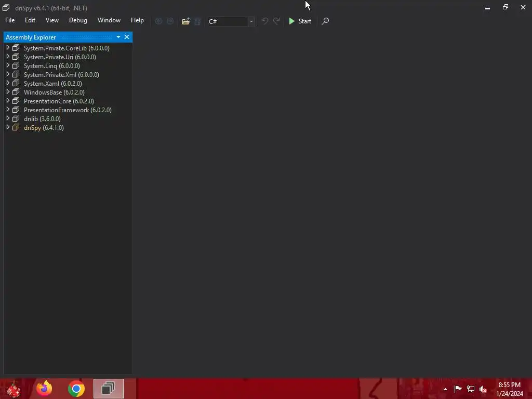Open the Help menu

(137, 20)
